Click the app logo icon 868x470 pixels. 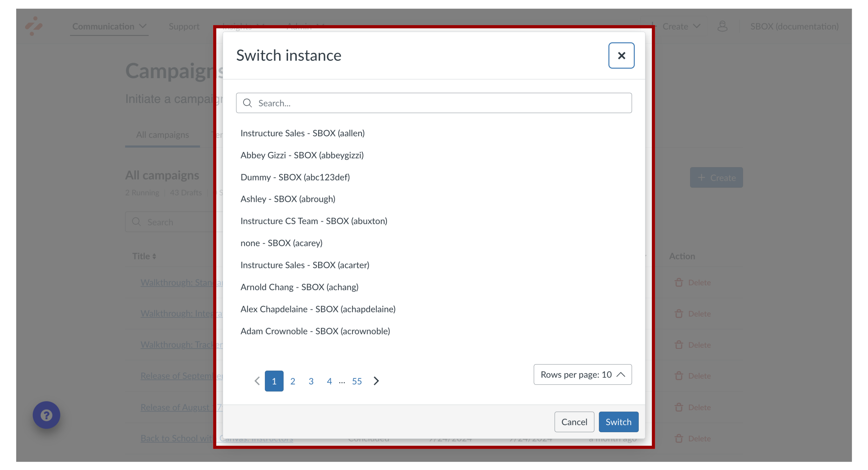pyautogui.click(x=34, y=26)
